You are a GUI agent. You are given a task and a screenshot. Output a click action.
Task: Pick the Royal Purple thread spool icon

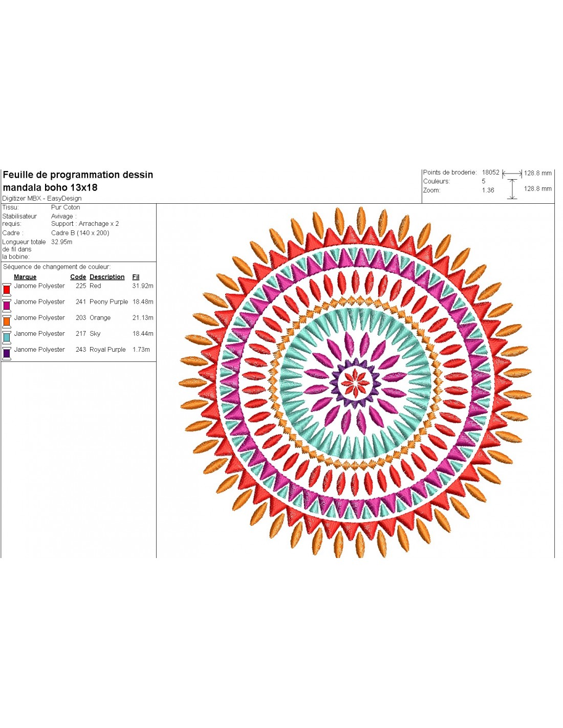[7, 353]
